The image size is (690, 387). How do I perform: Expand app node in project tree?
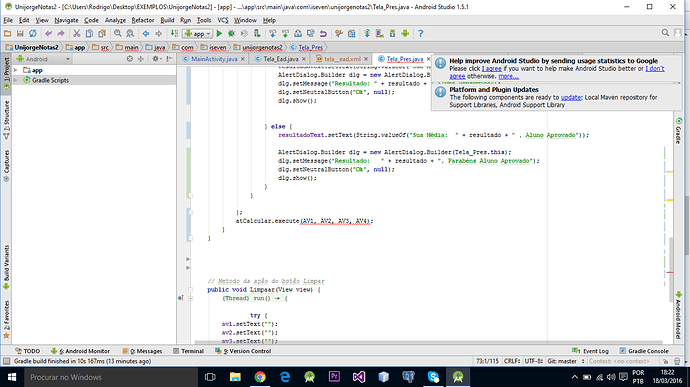pyautogui.click(x=16, y=70)
